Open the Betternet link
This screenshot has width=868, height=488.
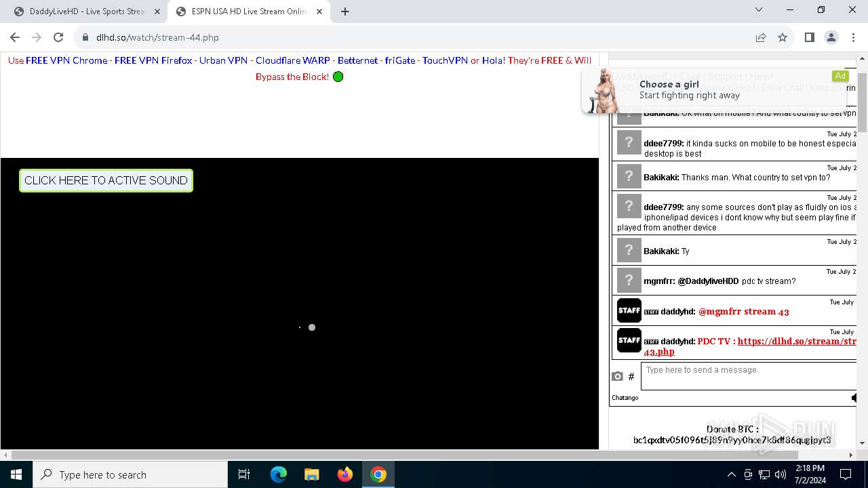(357, 60)
